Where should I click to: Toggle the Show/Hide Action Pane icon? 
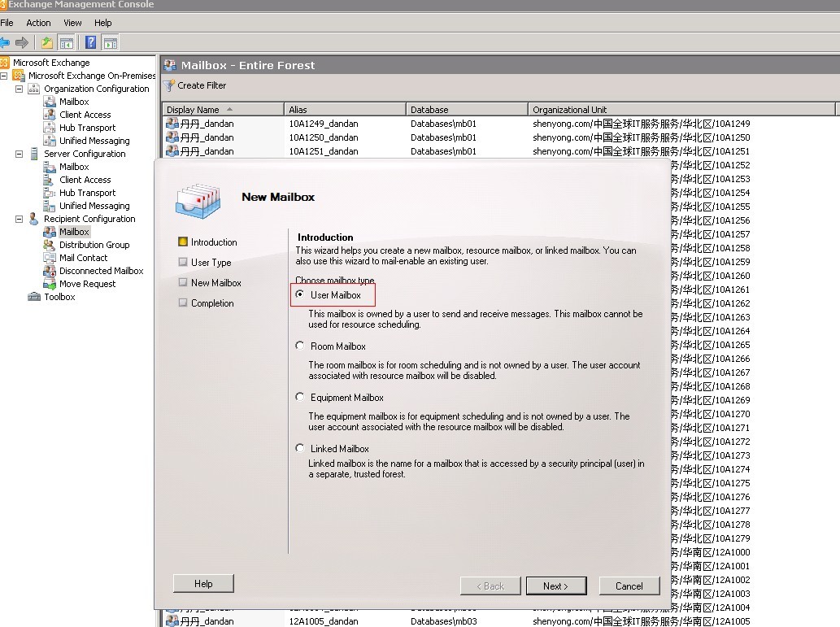[x=111, y=42]
